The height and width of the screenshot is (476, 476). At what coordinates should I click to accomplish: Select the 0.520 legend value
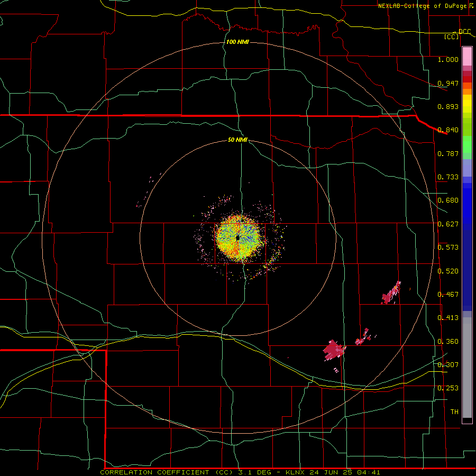pos(448,271)
